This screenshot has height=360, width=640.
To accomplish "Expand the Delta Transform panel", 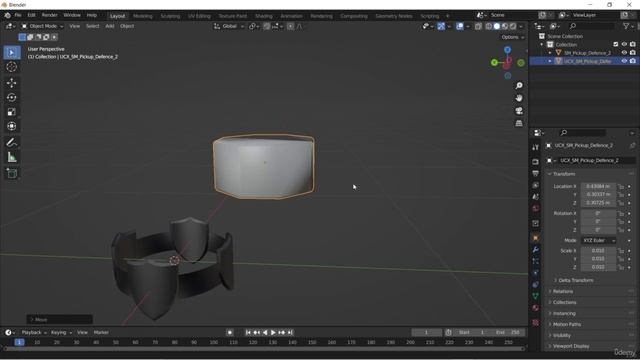I will (576, 280).
